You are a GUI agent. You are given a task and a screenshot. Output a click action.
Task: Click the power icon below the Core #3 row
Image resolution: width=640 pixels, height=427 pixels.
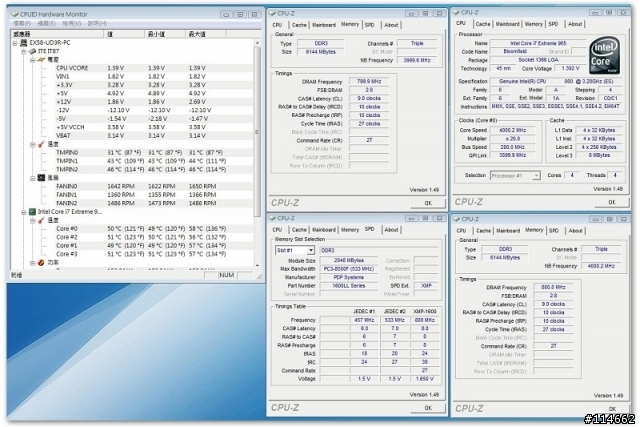pyautogui.click(x=41, y=262)
